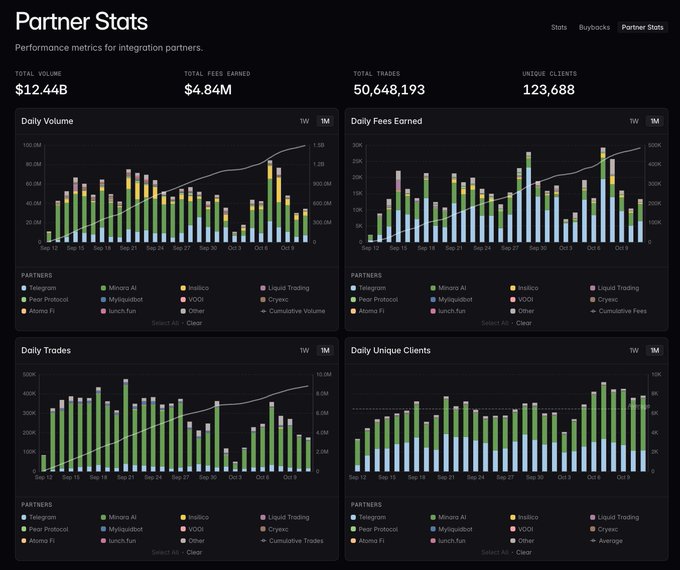Toggle Telegram in Daily Trades legend
The image size is (680, 570).
(x=39, y=518)
